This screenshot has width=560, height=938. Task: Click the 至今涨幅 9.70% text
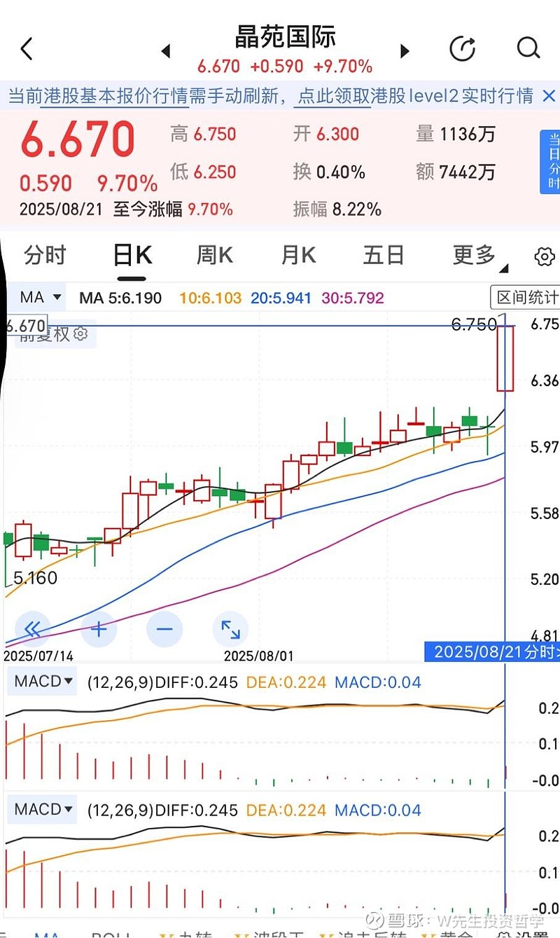[x=173, y=209]
